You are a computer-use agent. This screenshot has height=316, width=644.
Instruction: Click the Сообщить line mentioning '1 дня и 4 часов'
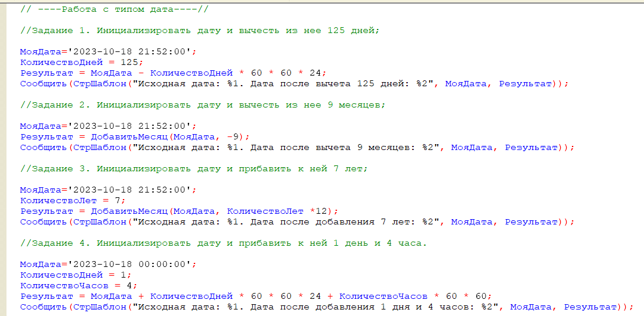point(327,307)
